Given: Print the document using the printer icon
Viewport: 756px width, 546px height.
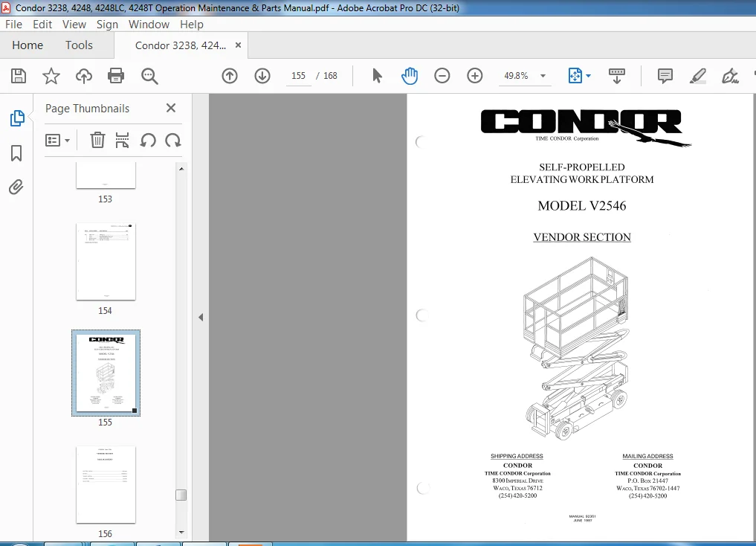Looking at the screenshot, I should point(116,76).
